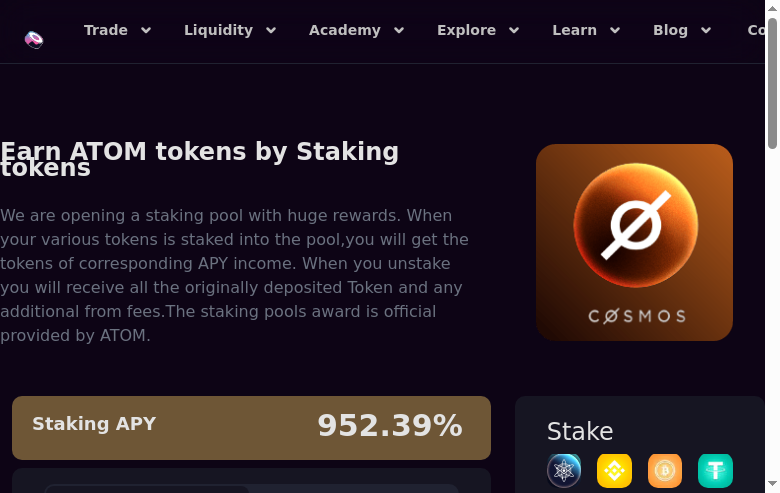Click the Staking APY 952.39% banner
This screenshot has height=493, width=780.
coord(251,427)
